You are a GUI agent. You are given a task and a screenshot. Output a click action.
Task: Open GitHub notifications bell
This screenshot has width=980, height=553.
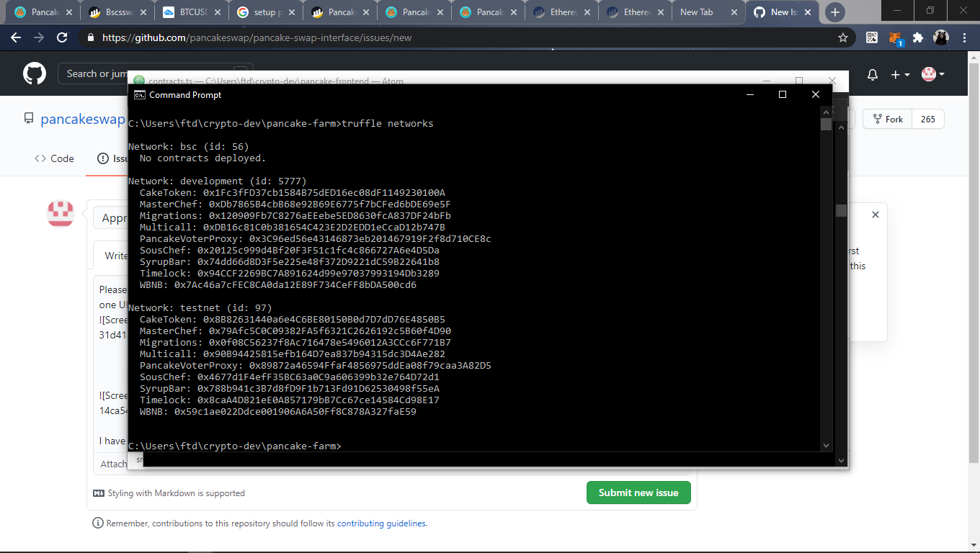click(873, 75)
